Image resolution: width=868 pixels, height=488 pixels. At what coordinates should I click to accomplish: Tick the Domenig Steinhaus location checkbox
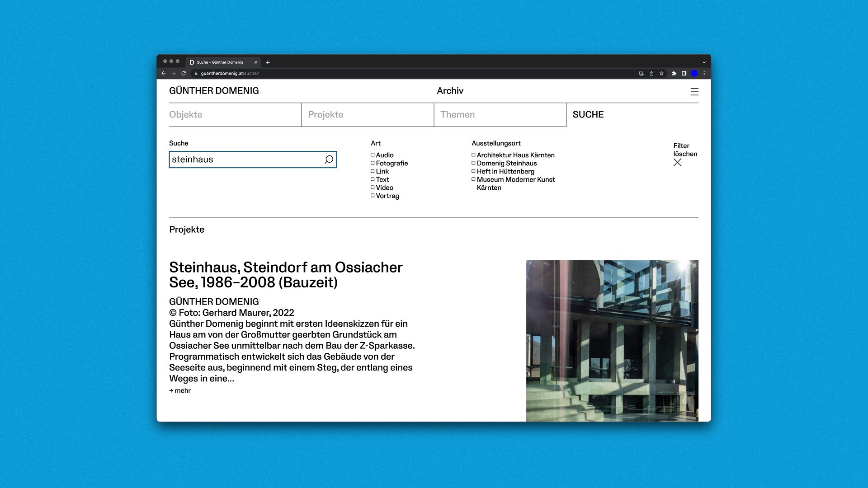point(473,163)
